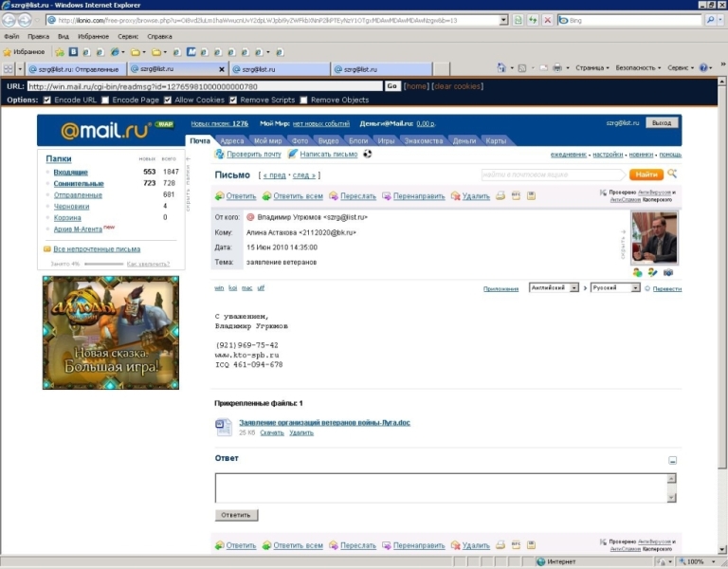The height and width of the screenshot is (569, 728).
Task: Open the Сомнительные folder
Action: coord(79,183)
